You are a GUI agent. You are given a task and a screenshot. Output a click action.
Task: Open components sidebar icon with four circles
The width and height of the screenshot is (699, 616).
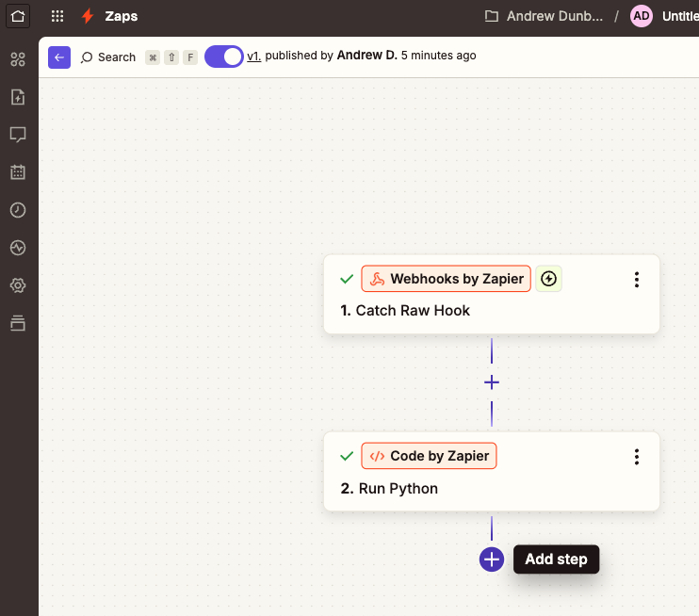click(18, 59)
